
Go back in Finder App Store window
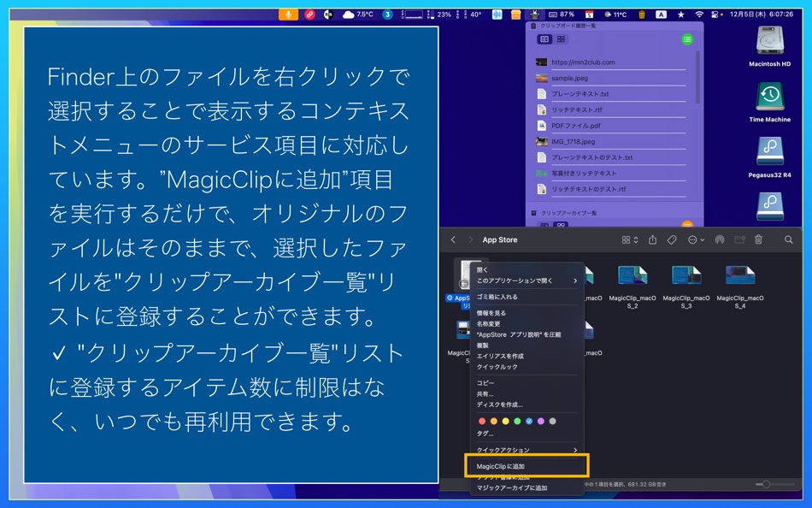tap(453, 239)
